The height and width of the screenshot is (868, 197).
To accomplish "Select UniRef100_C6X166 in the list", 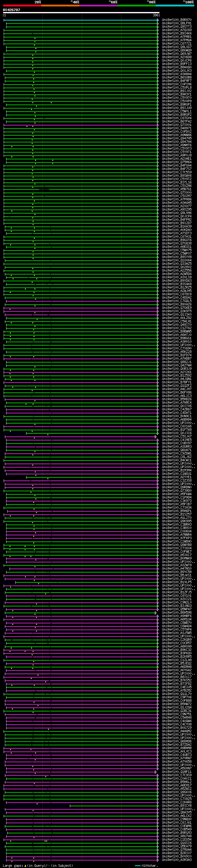I will point(176,426).
